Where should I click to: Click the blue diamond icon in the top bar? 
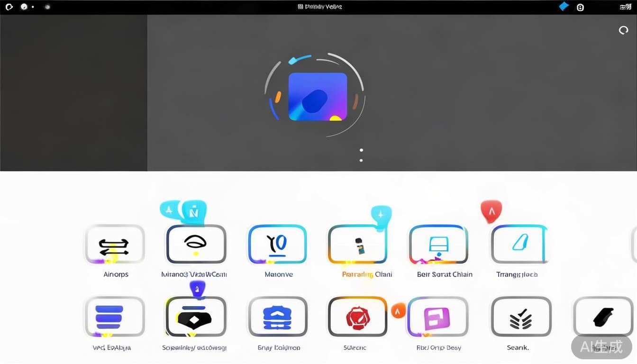[564, 7]
